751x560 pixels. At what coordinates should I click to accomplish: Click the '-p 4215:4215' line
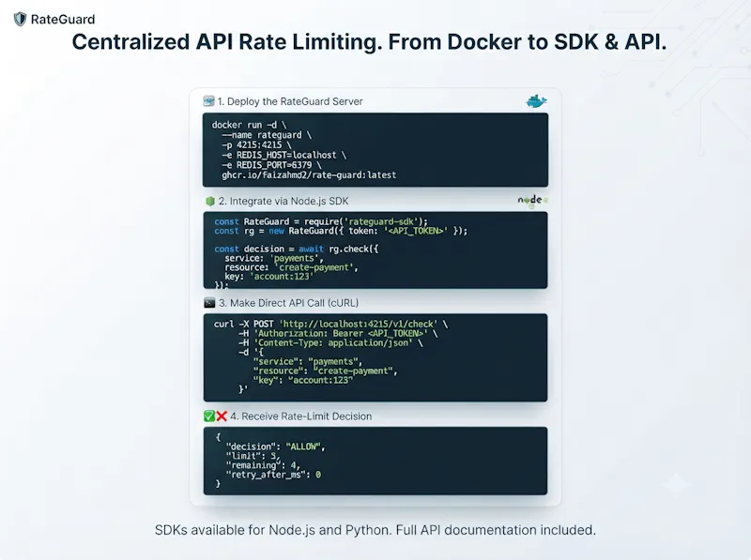(x=256, y=144)
